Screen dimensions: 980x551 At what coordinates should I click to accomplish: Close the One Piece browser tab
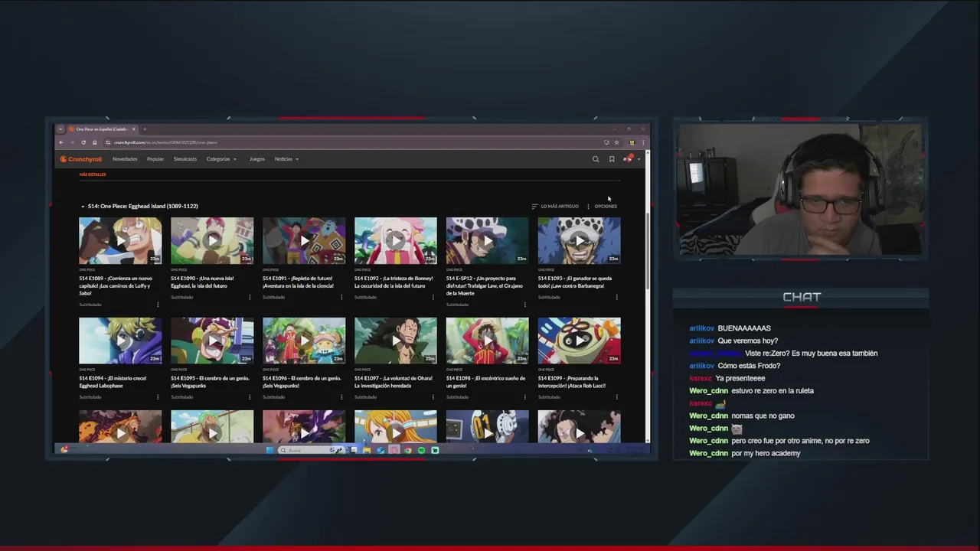[x=133, y=129]
